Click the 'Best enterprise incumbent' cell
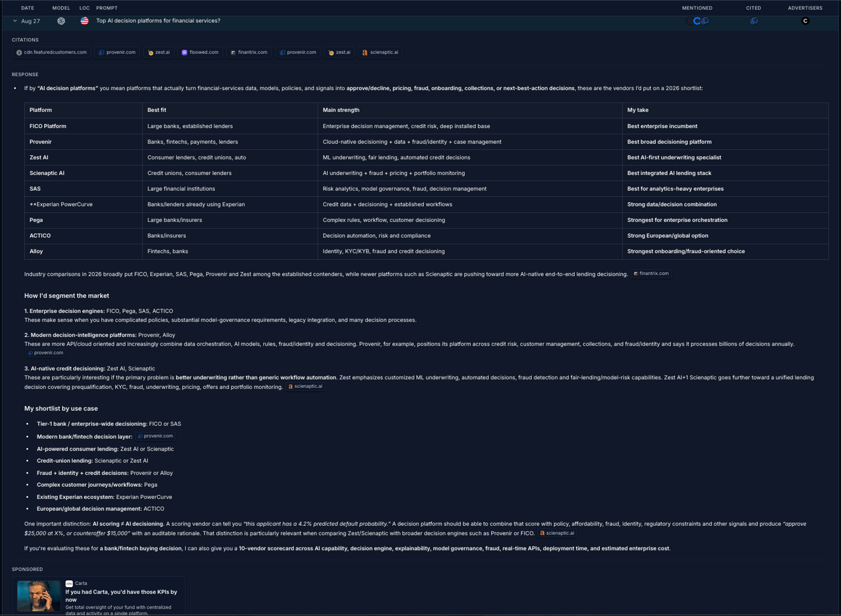 point(725,126)
